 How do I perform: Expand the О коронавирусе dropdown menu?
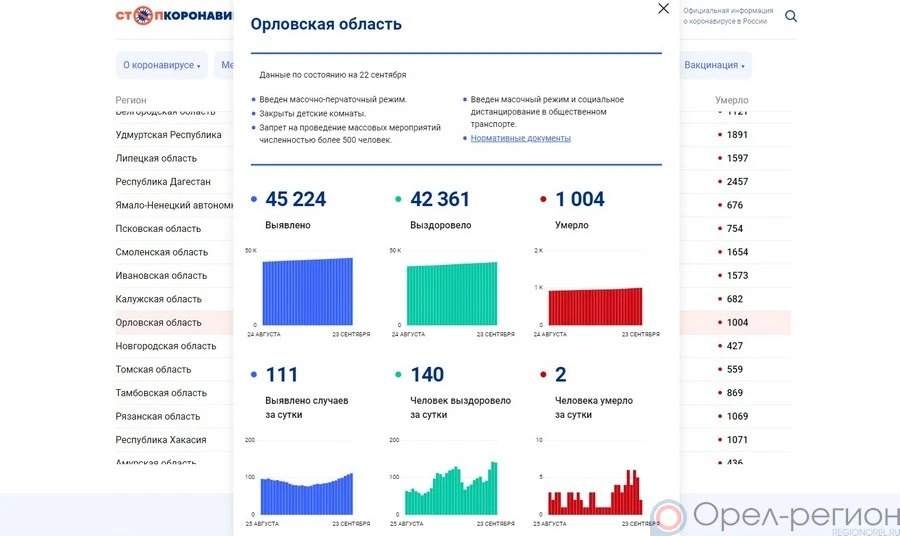coord(161,66)
